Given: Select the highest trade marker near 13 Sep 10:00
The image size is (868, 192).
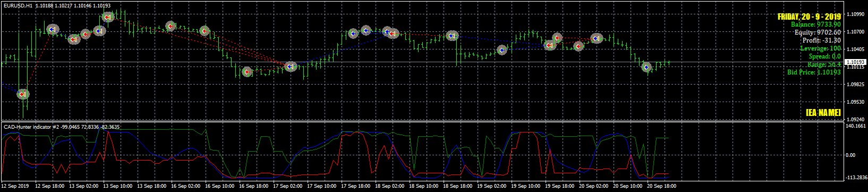Looking at the screenshot, I should point(107,17).
